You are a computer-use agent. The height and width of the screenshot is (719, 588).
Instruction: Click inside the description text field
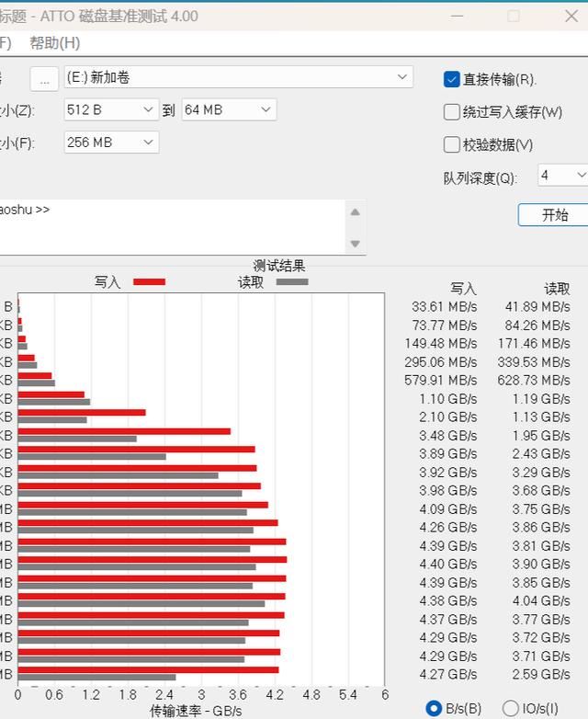point(172,227)
